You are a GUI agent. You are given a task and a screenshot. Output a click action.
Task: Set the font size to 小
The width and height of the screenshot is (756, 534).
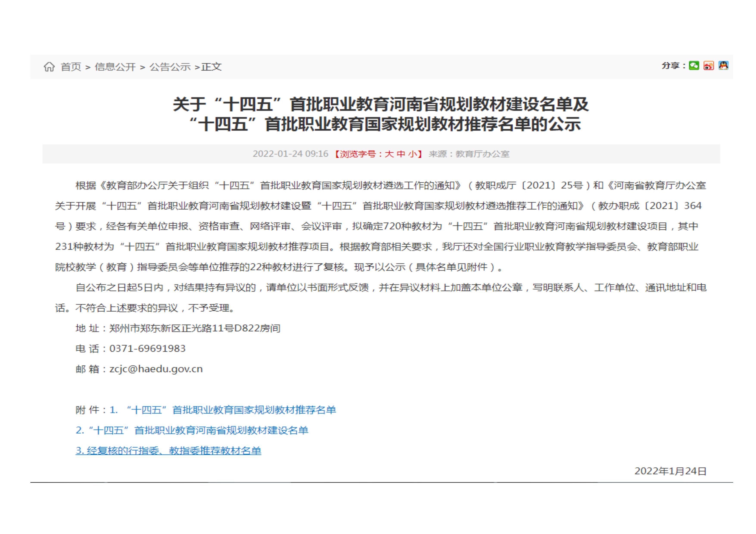[412, 154]
